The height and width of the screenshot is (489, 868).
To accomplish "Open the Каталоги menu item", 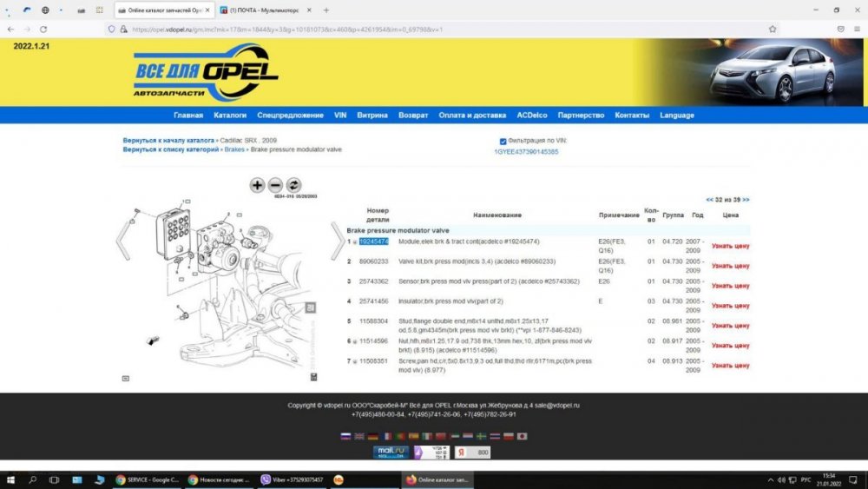I will coord(230,116).
